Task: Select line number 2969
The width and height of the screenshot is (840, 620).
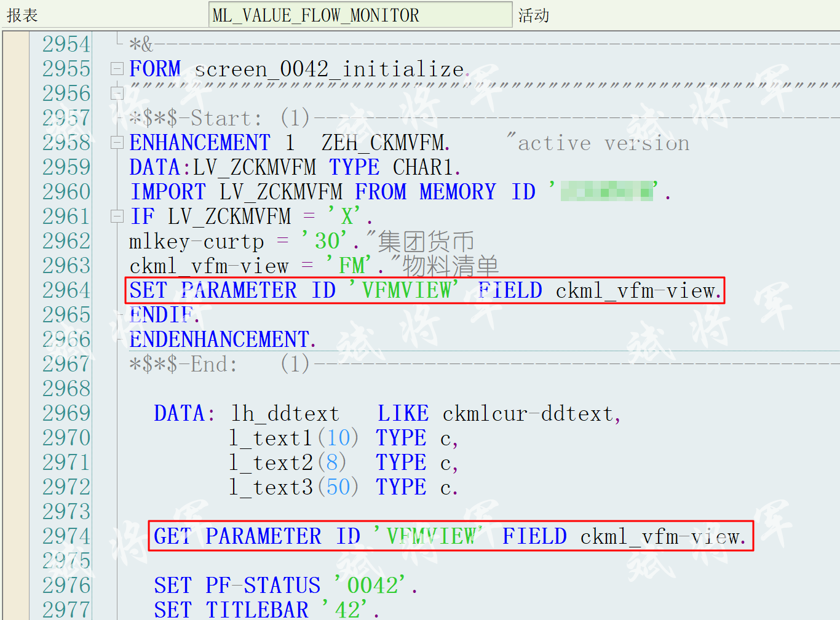Action: (66, 413)
